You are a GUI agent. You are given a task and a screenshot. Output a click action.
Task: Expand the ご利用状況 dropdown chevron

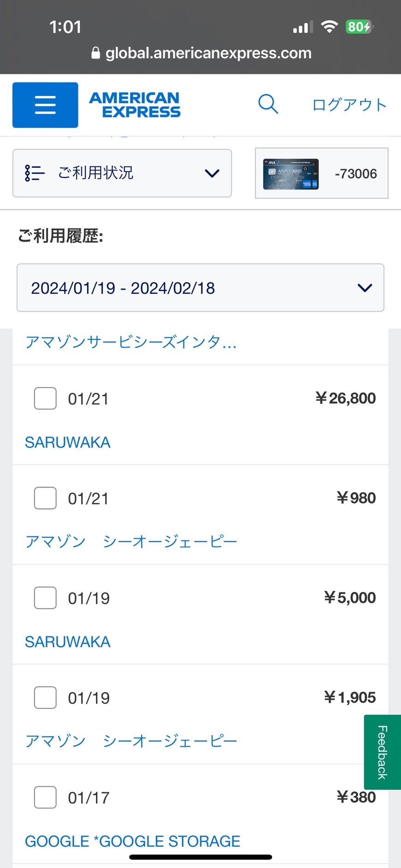pos(212,173)
